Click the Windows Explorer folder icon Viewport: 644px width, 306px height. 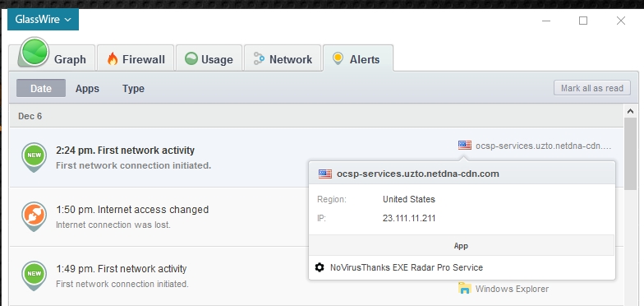(465, 288)
